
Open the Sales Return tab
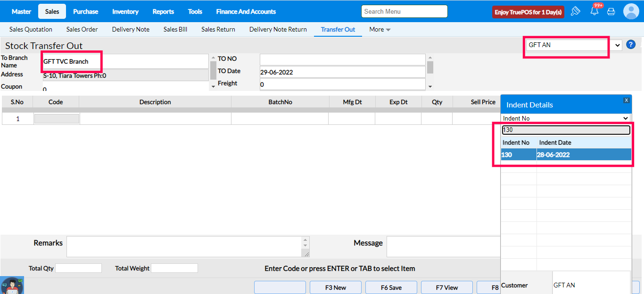[x=218, y=29]
